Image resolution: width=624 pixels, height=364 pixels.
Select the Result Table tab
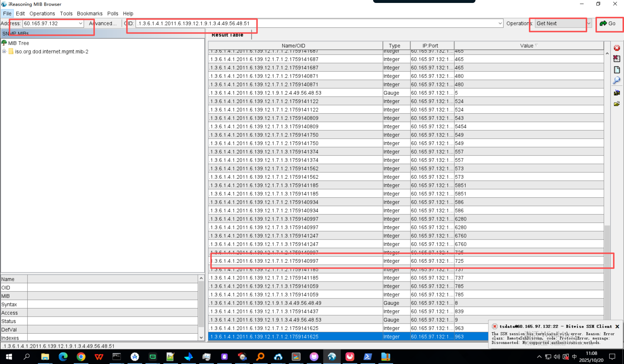coord(227,35)
